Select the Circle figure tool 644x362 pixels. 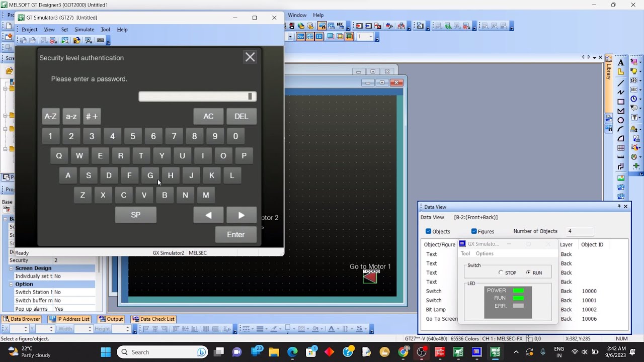tap(621, 120)
